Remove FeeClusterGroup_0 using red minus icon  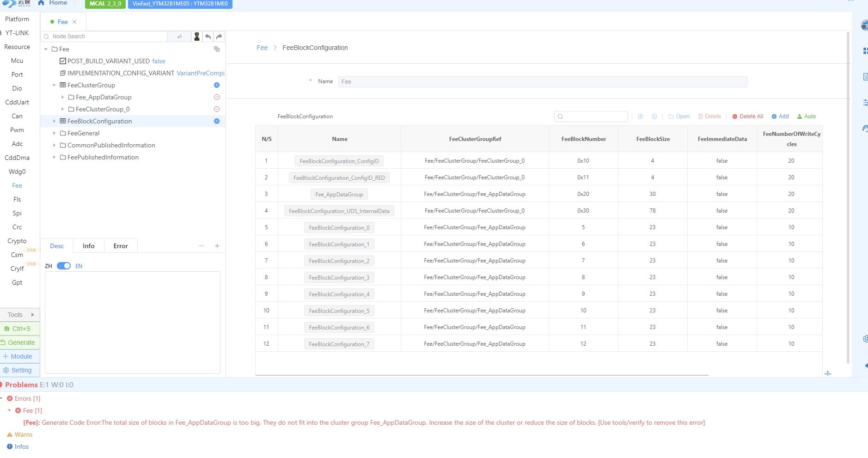point(217,109)
